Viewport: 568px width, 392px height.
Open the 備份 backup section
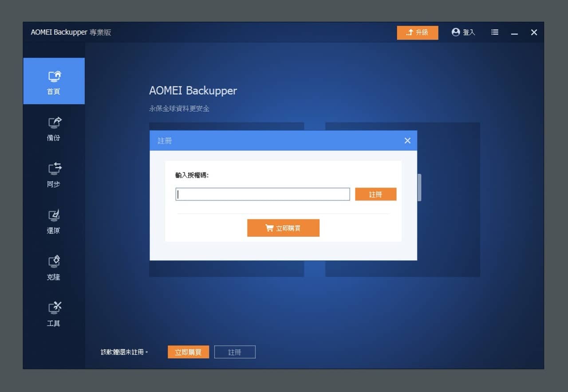pos(54,128)
